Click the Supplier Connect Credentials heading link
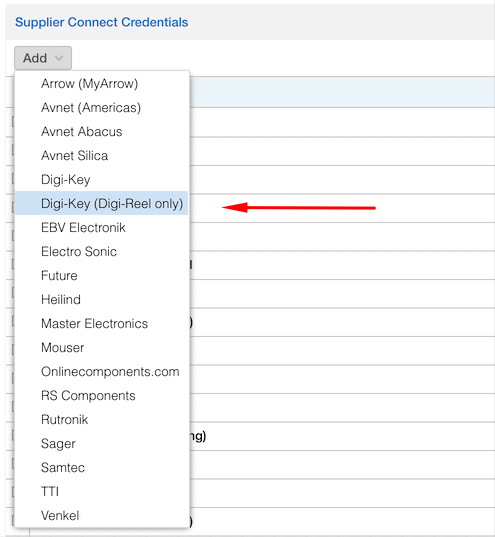Viewport: 495px width, 537px height. 101,22
